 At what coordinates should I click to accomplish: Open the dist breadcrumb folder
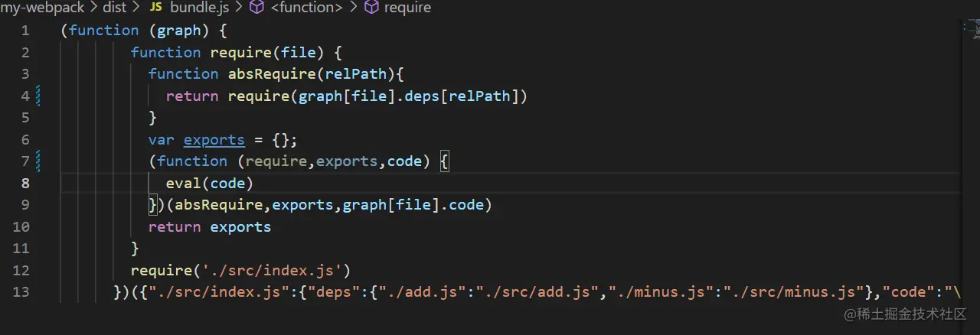[x=114, y=8]
